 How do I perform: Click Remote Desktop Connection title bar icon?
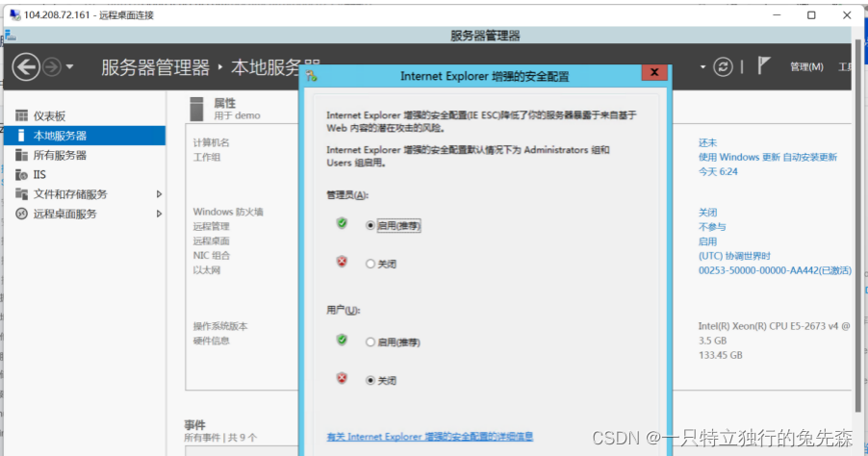point(15,15)
